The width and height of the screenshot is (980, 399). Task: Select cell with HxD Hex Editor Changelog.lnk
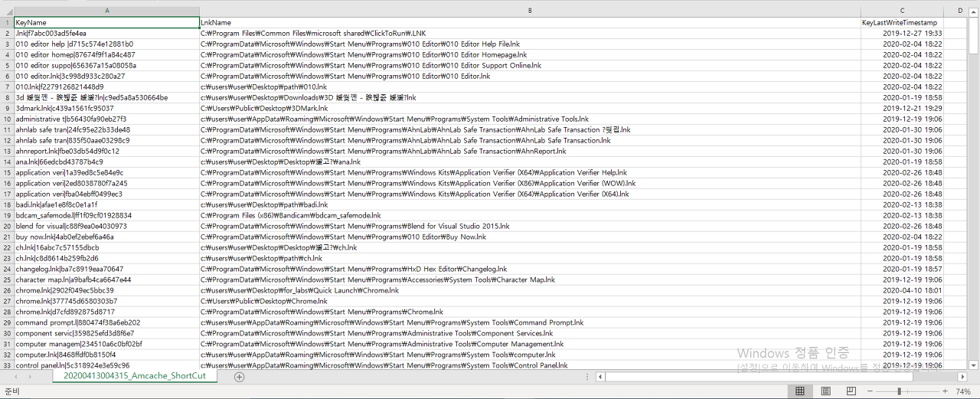click(530, 270)
